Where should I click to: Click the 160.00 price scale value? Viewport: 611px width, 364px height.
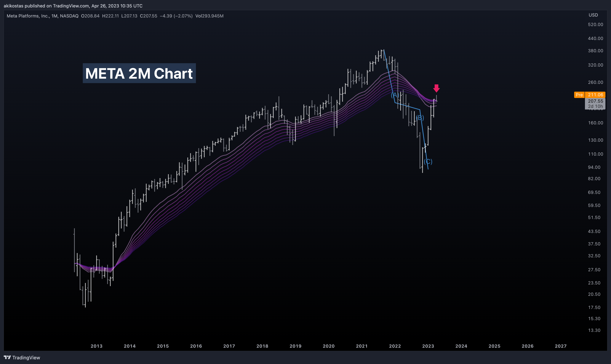click(x=596, y=123)
